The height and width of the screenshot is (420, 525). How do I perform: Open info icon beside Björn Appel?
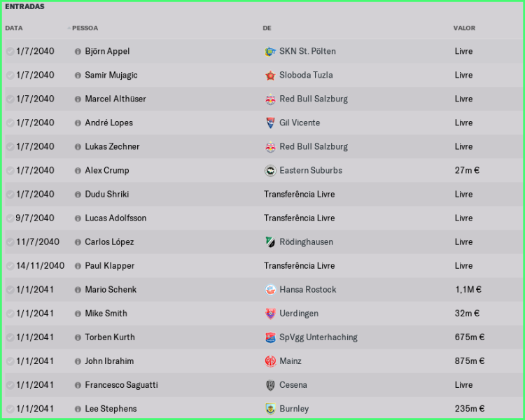pyautogui.click(x=78, y=51)
